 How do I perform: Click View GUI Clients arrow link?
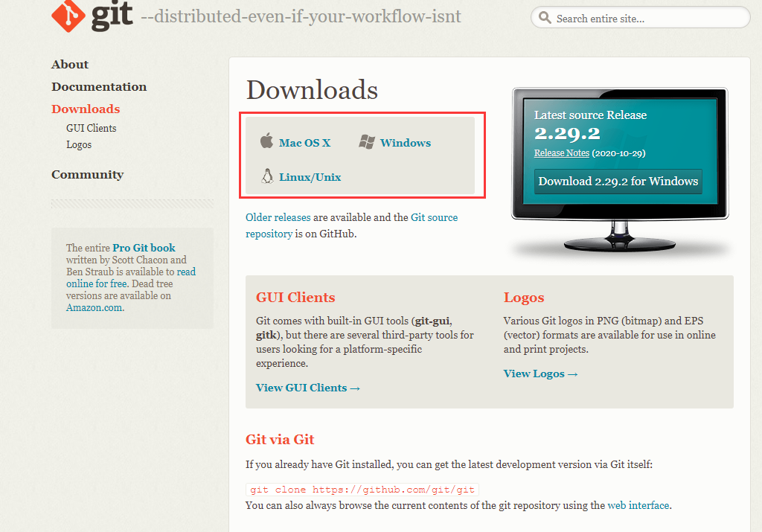pyautogui.click(x=308, y=388)
